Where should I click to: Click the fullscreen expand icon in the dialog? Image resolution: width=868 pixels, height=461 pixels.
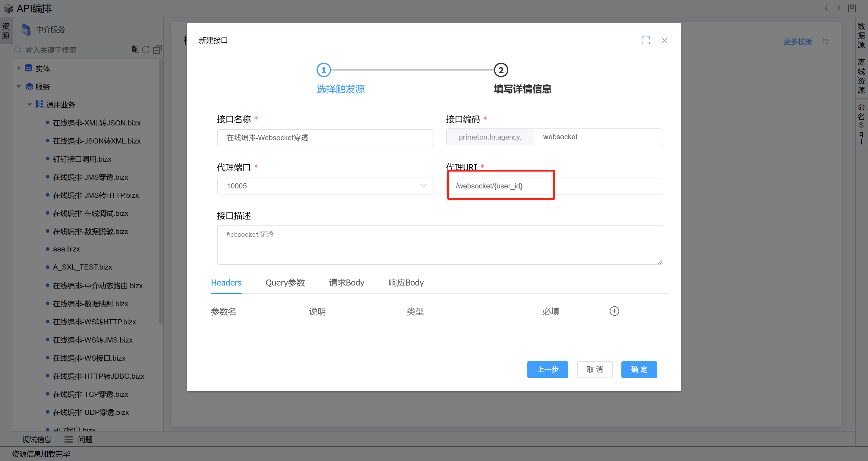pos(645,40)
